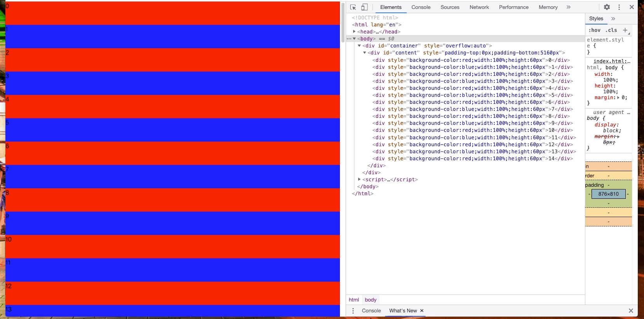Image resolution: width=644 pixels, height=319 pixels.
Task: Select the div row containing 10
Action: pos(473,130)
